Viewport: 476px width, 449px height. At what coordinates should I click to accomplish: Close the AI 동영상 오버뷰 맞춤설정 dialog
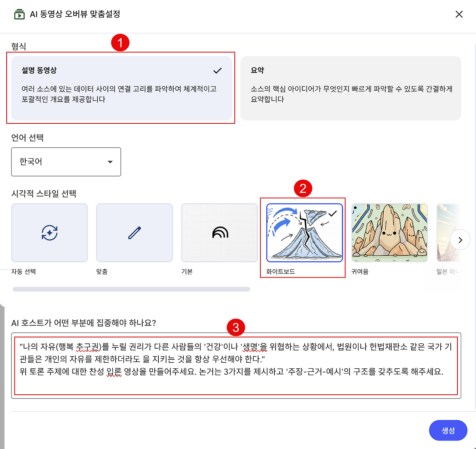pyautogui.click(x=459, y=14)
